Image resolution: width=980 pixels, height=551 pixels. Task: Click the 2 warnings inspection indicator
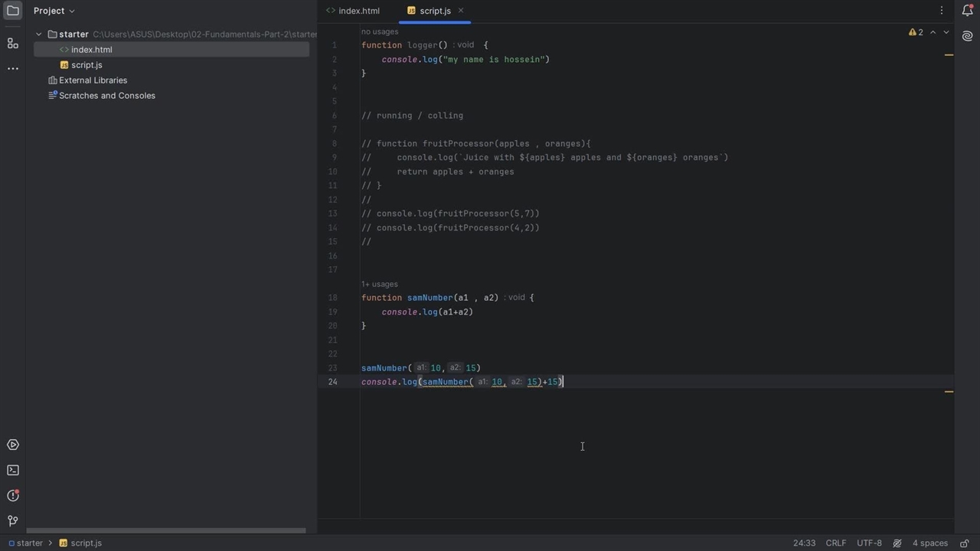pyautogui.click(x=916, y=32)
